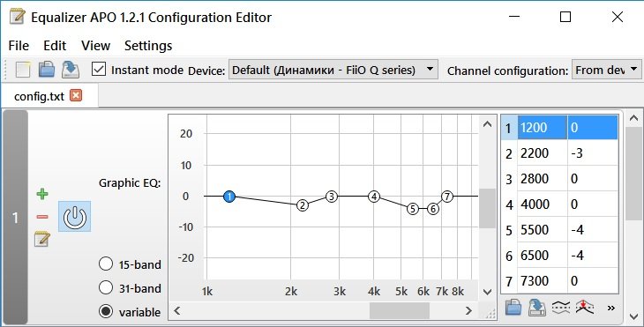This screenshot has height=327, width=644.
Task: Expand more tools with the chevron button
Action: [x=611, y=308]
